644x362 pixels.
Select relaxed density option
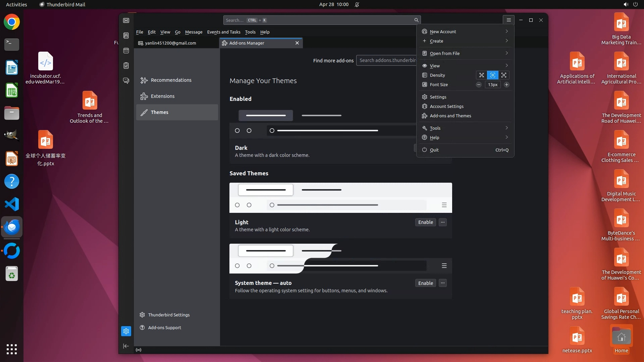point(503,75)
